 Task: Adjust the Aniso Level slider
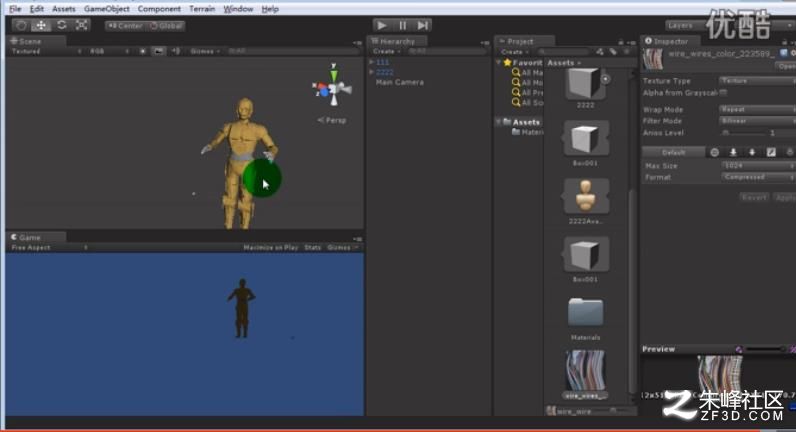(x=744, y=133)
